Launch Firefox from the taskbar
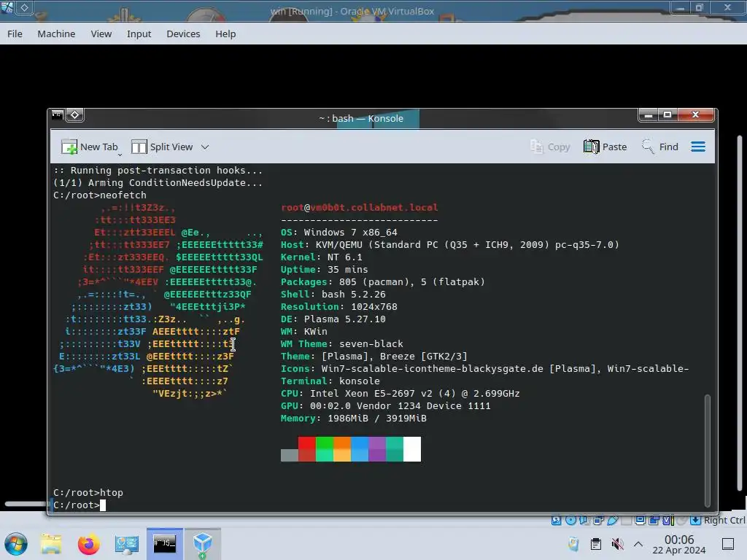 pos(88,544)
